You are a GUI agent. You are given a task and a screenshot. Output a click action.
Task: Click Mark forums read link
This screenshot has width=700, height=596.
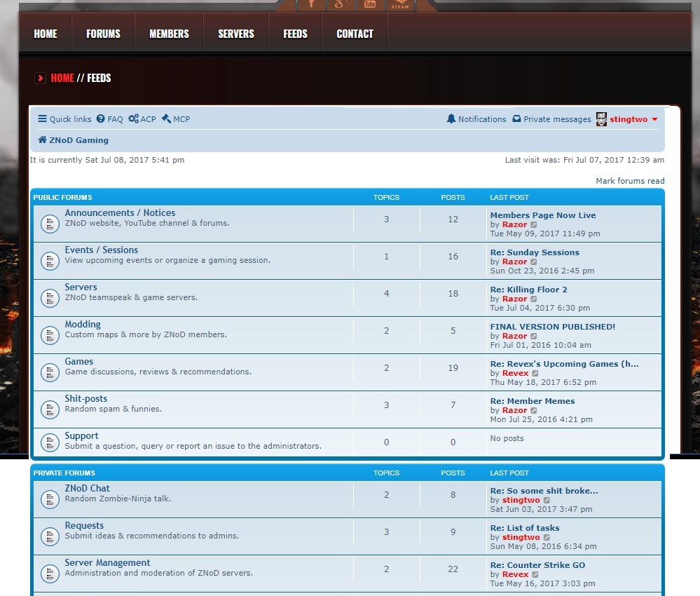coord(630,181)
